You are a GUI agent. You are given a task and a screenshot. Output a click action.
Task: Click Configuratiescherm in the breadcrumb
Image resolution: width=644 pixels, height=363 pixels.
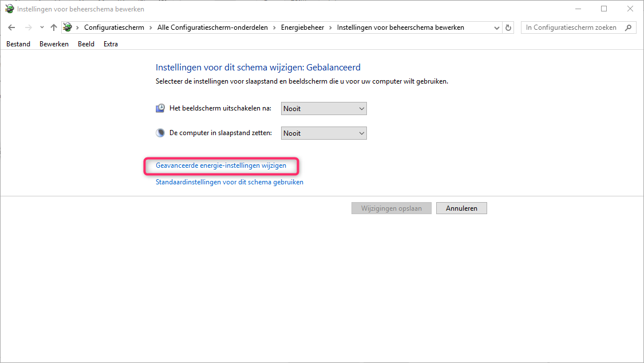tap(114, 27)
